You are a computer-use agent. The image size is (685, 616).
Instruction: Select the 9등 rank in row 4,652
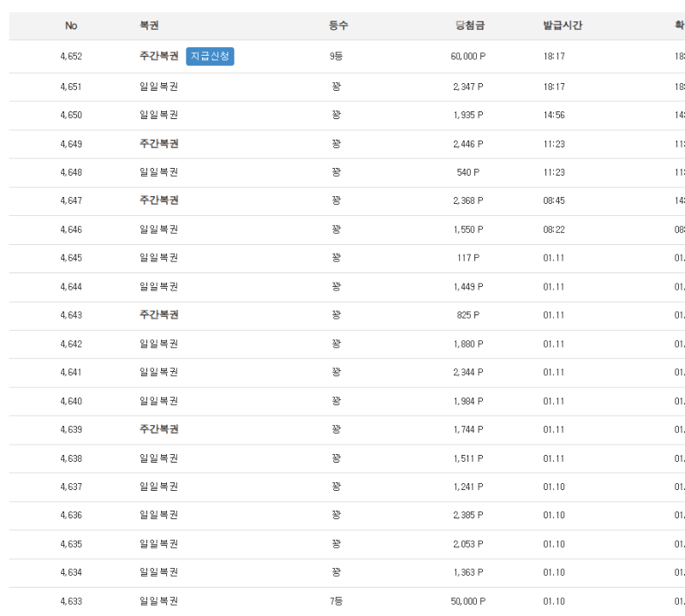point(337,57)
